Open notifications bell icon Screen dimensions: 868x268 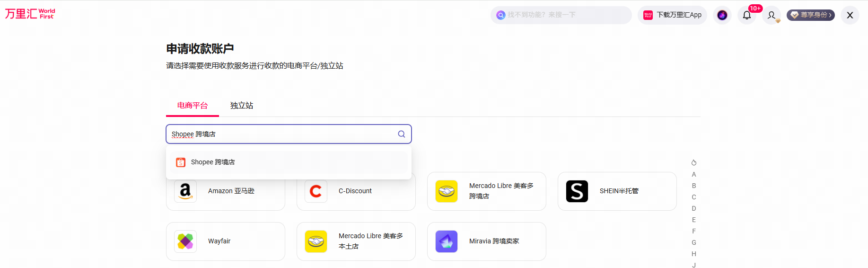(x=747, y=15)
